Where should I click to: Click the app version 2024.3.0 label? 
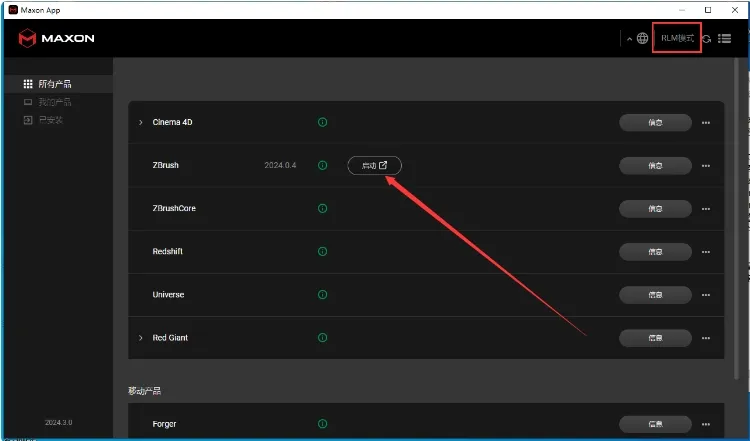58,422
